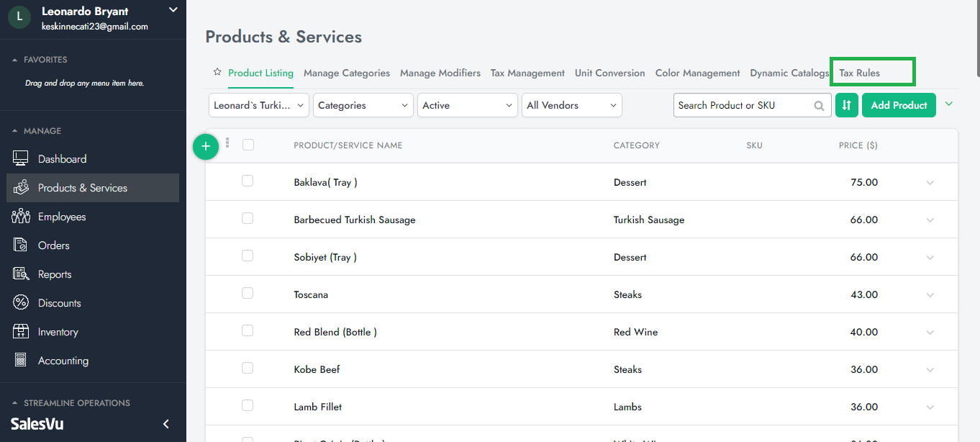
Task: Expand the All Vendors dropdown
Action: (571, 105)
